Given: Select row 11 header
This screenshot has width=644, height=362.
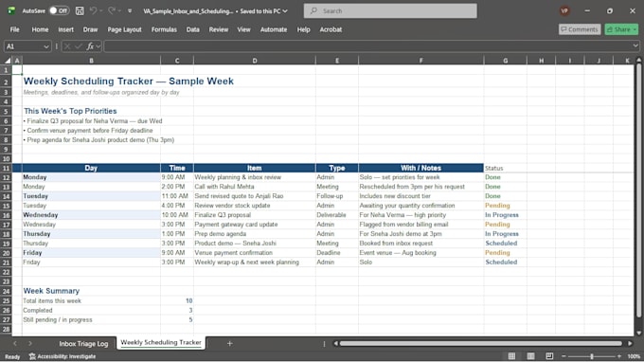Looking at the screenshot, I should tap(6, 168).
